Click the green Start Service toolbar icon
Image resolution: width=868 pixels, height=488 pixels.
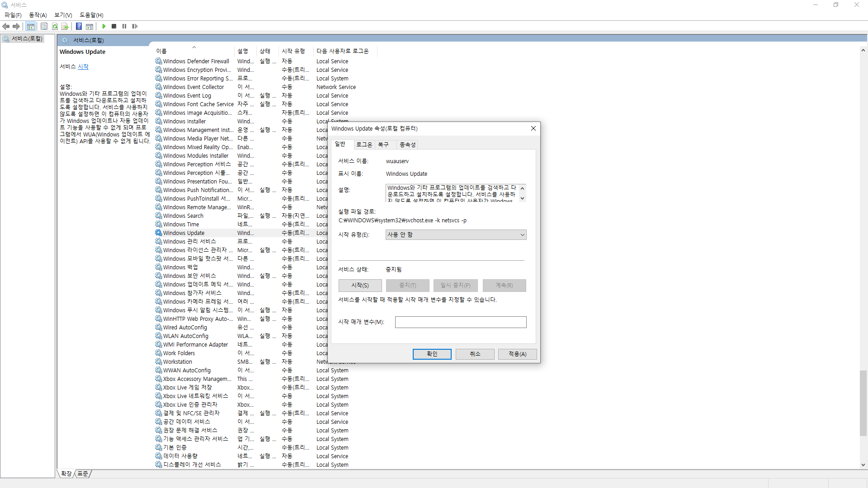click(104, 26)
